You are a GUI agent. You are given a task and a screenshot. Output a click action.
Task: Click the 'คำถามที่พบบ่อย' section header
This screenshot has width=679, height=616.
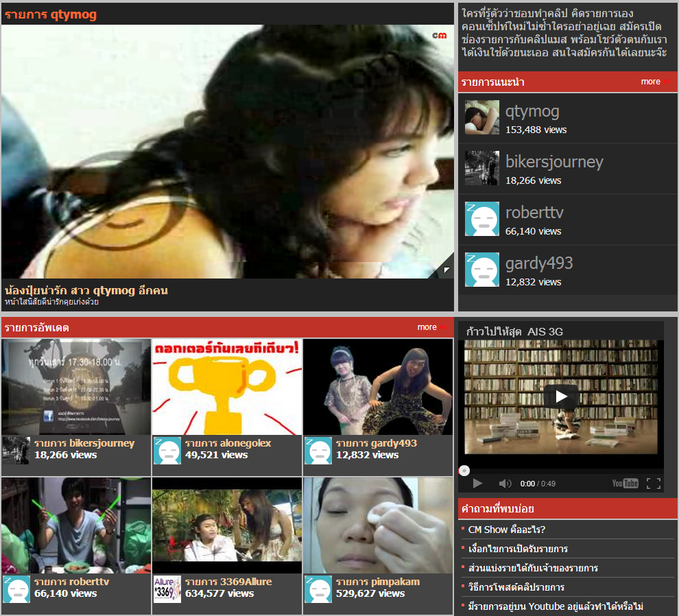click(567, 508)
